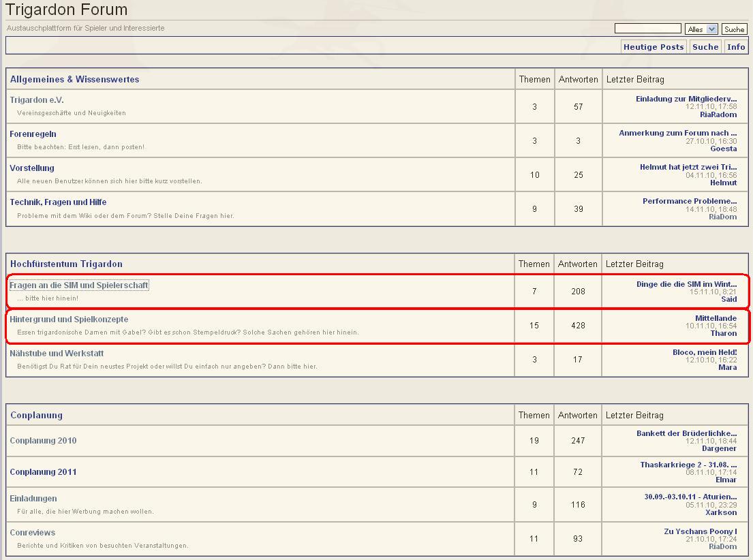Click the search text input field
Image resolution: width=753 pixels, height=560 pixels.
click(647, 29)
